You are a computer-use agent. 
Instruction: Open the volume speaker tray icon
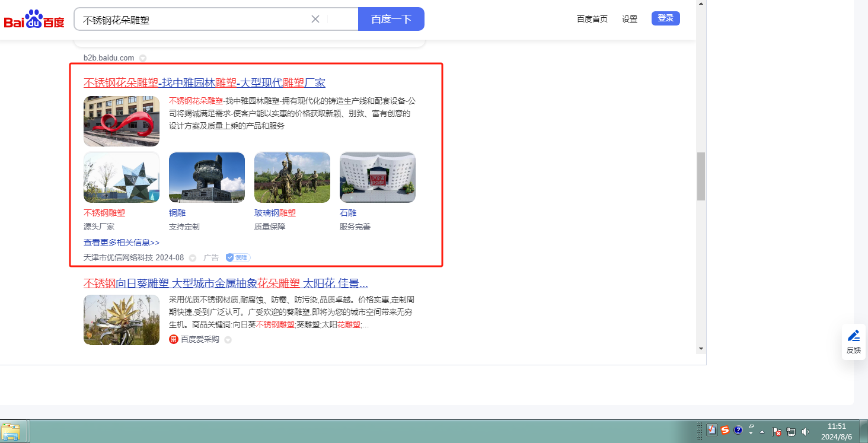coord(805,432)
